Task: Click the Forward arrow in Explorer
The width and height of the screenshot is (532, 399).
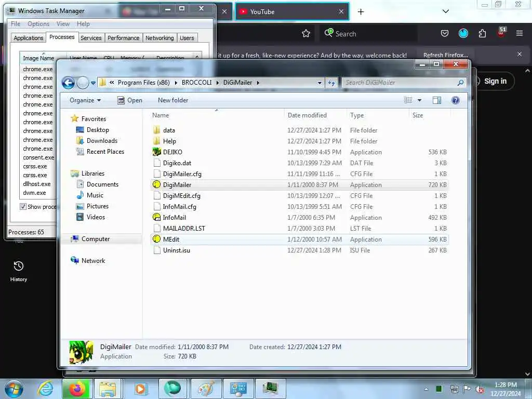Action: 83,83
